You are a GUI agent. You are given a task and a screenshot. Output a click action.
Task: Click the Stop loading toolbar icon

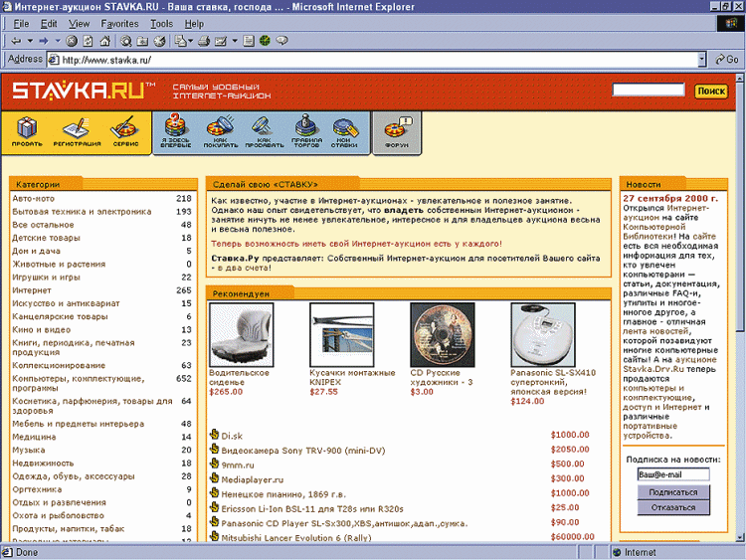coord(72,41)
